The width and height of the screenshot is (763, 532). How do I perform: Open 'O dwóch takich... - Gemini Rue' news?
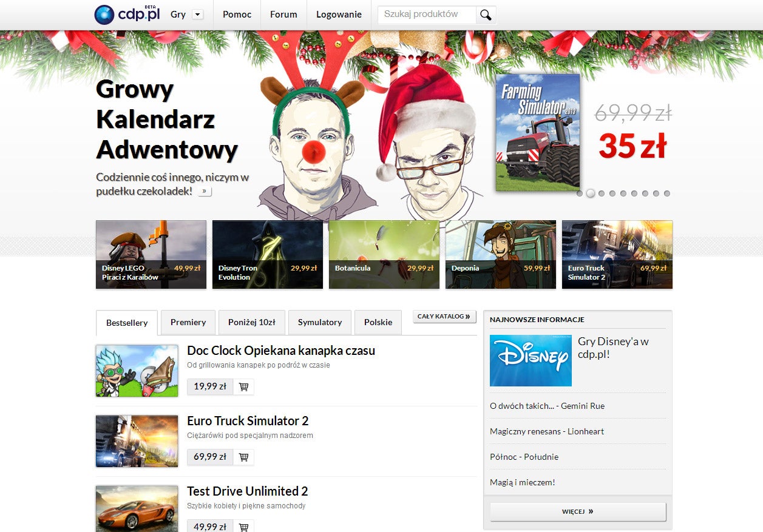pyautogui.click(x=547, y=406)
